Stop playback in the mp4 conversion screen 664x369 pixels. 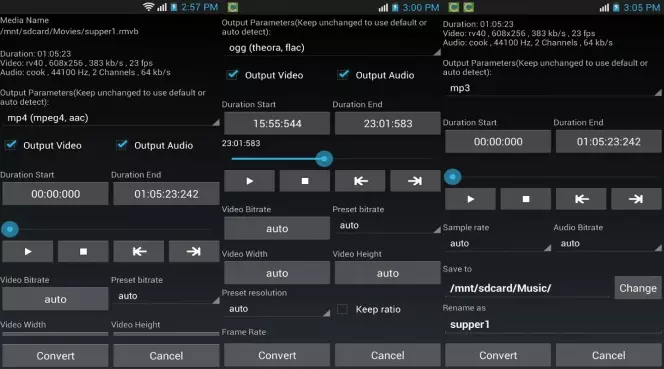point(83,252)
